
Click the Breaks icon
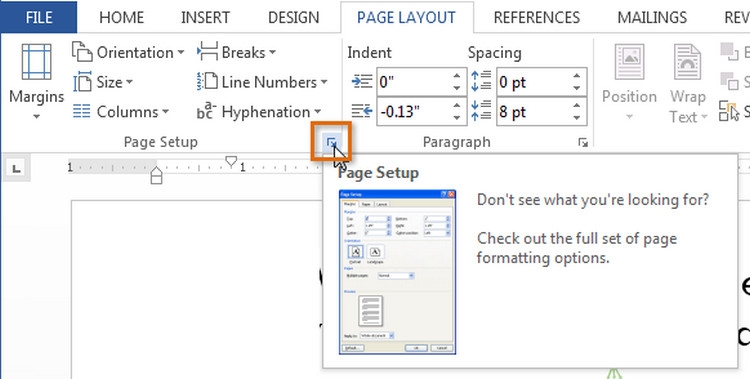(207, 52)
